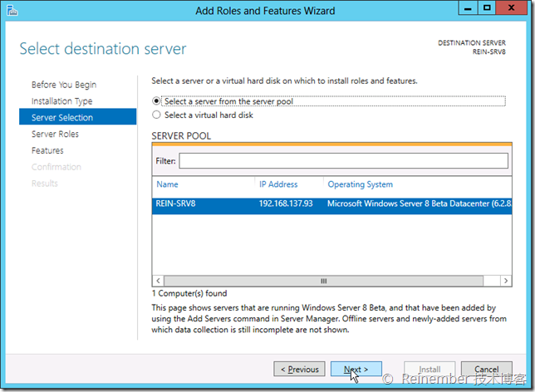Jump to the Server Roles step
The height and width of the screenshot is (392, 535).
[56, 134]
